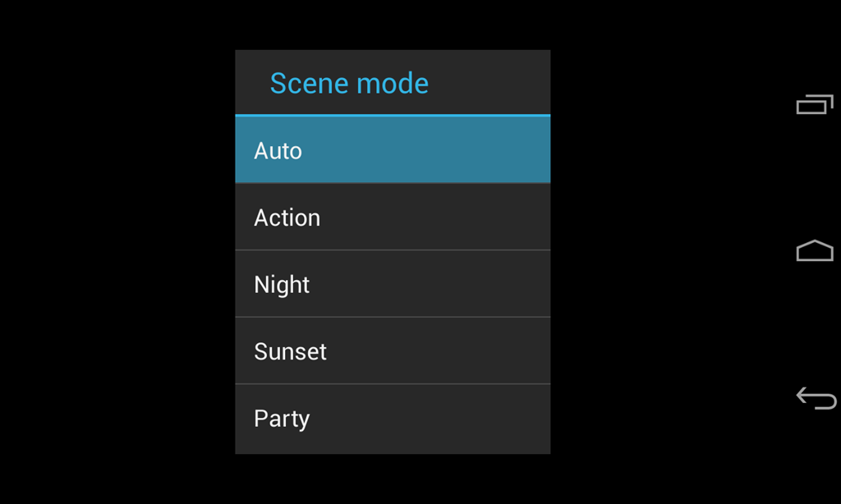Tap the highlighted Auto list row

(x=393, y=150)
